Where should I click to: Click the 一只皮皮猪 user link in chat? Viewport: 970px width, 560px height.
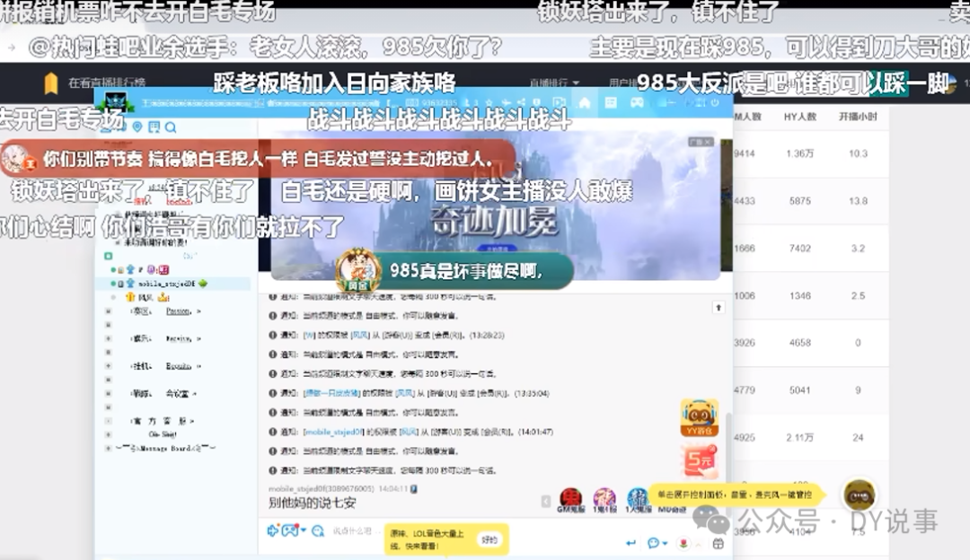click(331, 393)
